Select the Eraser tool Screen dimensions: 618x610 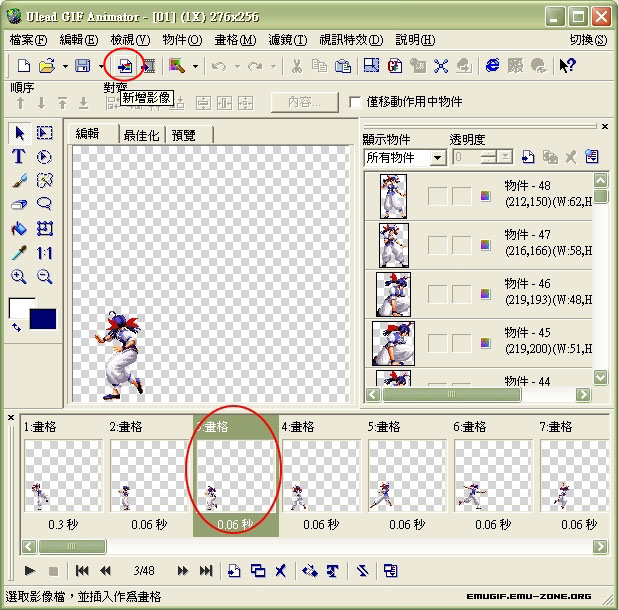[x=19, y=204]
